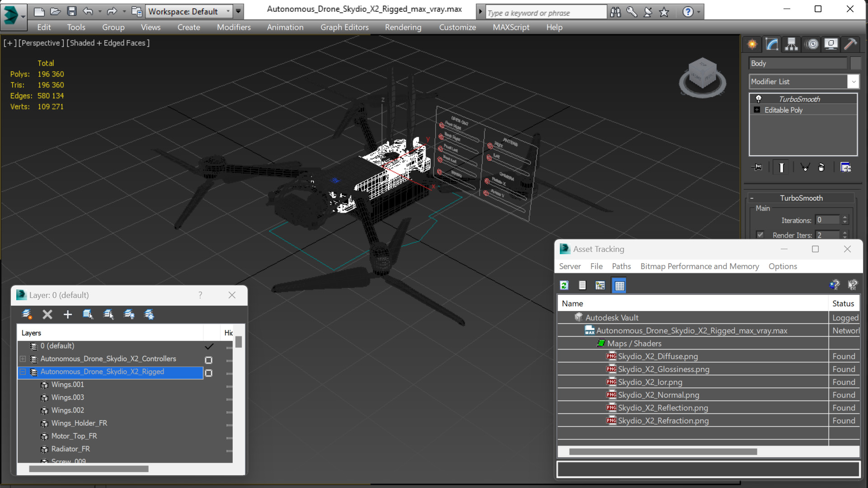
Task: Click Refresh icon in Asset Tracking
Action: tap(564, 285)
